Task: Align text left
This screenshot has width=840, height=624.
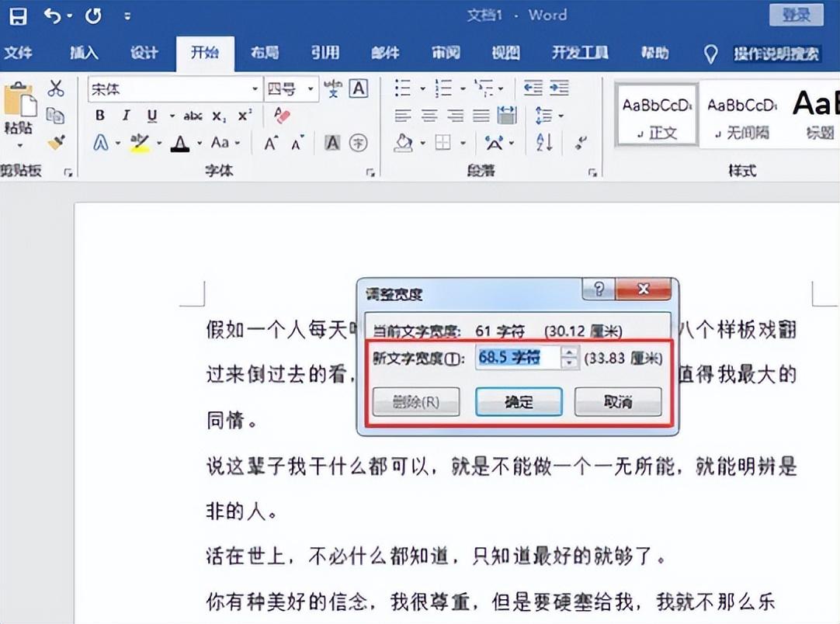Action: click(402, 116)
